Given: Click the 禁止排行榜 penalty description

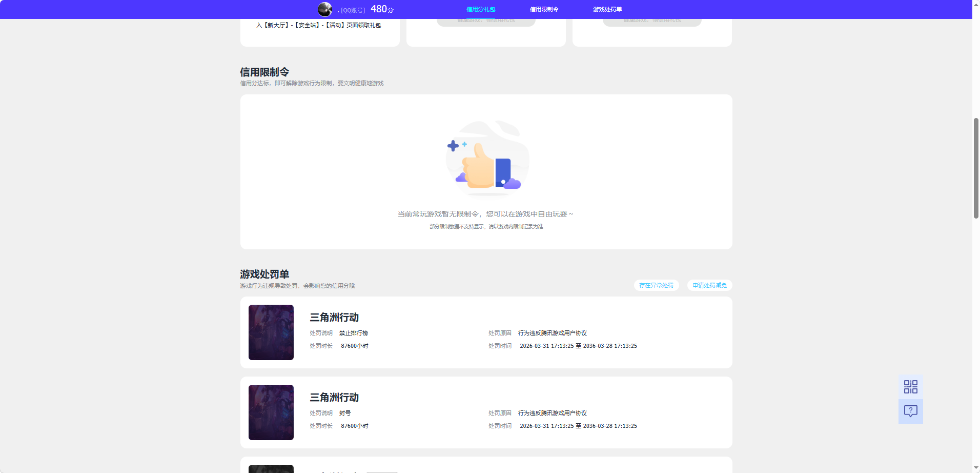Looking at the screenshot, I should 354,332.
